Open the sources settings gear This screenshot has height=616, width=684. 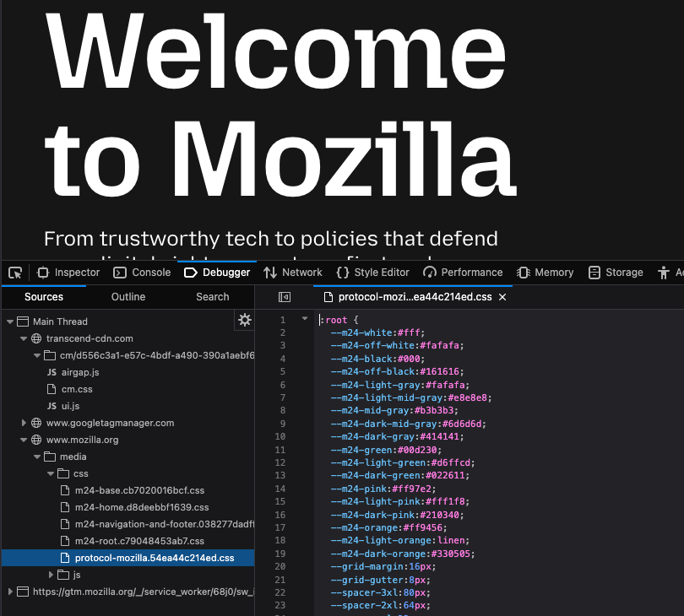pos(245,321)
